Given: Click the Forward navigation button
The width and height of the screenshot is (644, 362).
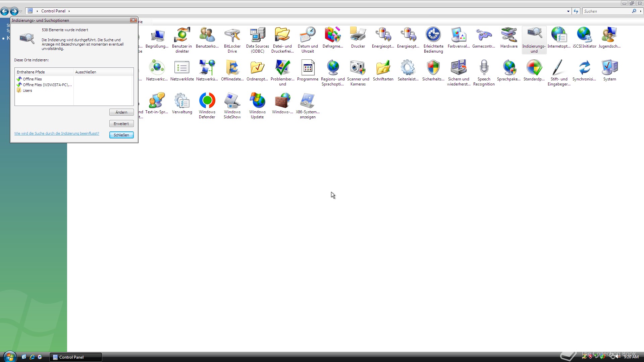Looking at the screenshot, I should 14,11.
